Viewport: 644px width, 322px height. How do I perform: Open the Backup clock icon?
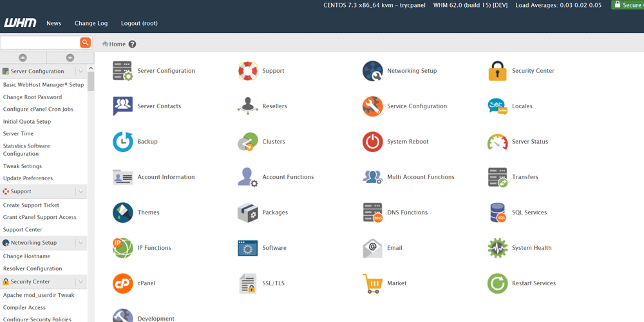122,141
